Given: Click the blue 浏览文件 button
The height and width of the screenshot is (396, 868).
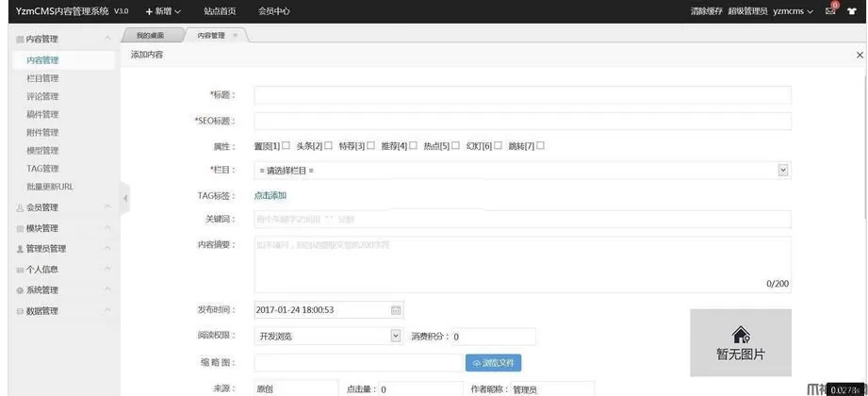Looking at the screenshot, I should click(493, 362).
